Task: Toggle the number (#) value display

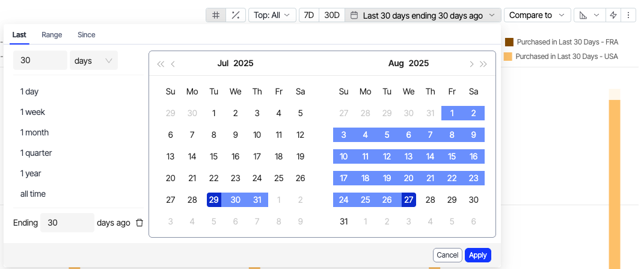Action: coord(215,15)
